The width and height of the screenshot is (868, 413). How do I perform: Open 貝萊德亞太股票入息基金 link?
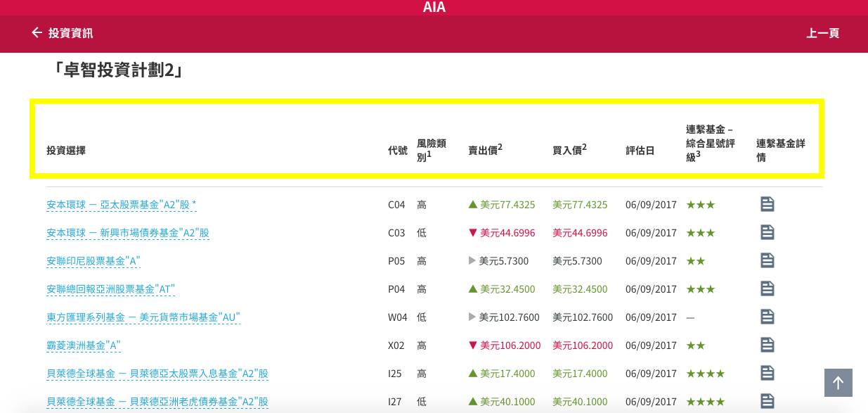(x=157, y=374)
